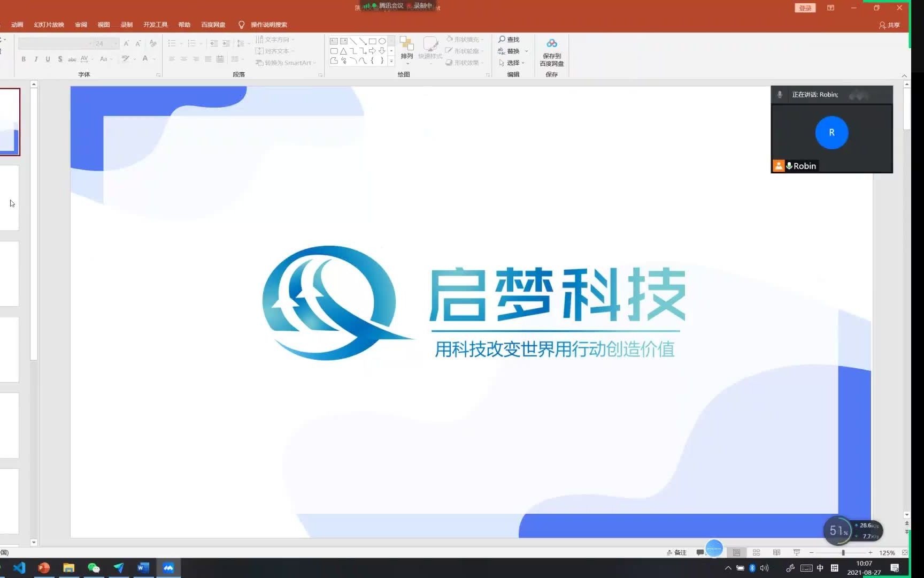The image size is (924, 578).
Task: Open Shape Outline (形状轮廓) options
Action: 465,51
